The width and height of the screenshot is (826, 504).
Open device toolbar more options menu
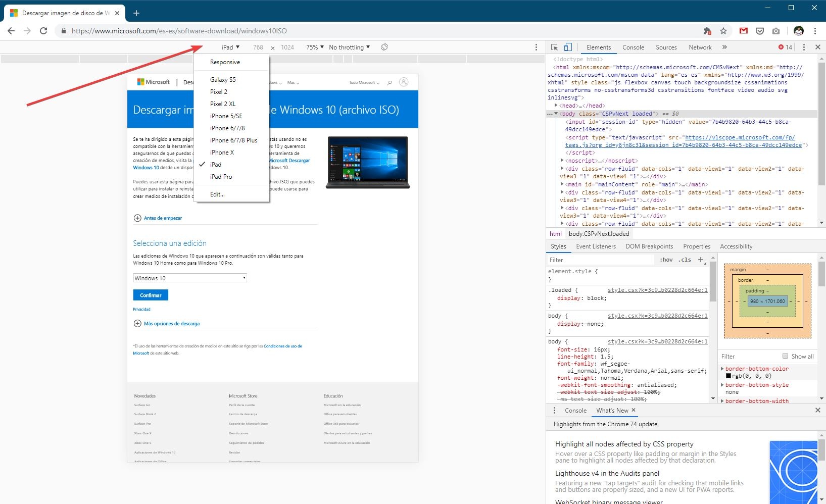point(537,47)
